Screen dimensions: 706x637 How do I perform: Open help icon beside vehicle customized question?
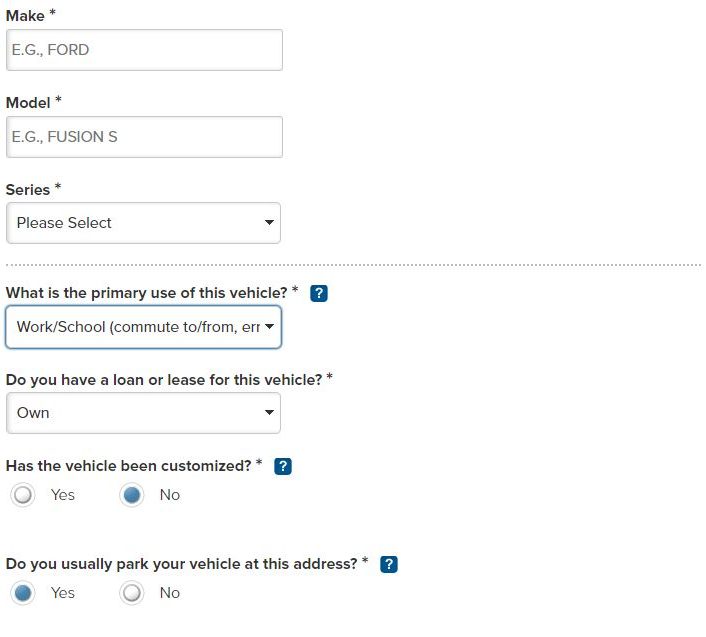click(283, 466)
